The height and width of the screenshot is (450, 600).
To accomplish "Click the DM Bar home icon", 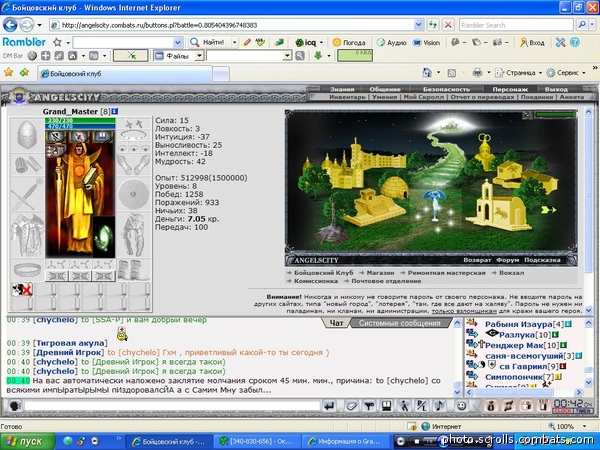I will tap(72, 56).
